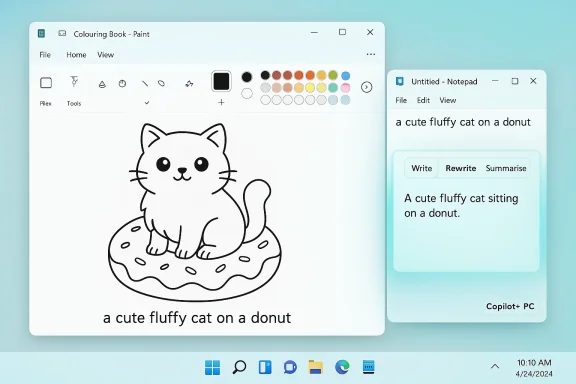Switch to the Rewrite tab
The image size is (576, 384).
tap(461, 168)
